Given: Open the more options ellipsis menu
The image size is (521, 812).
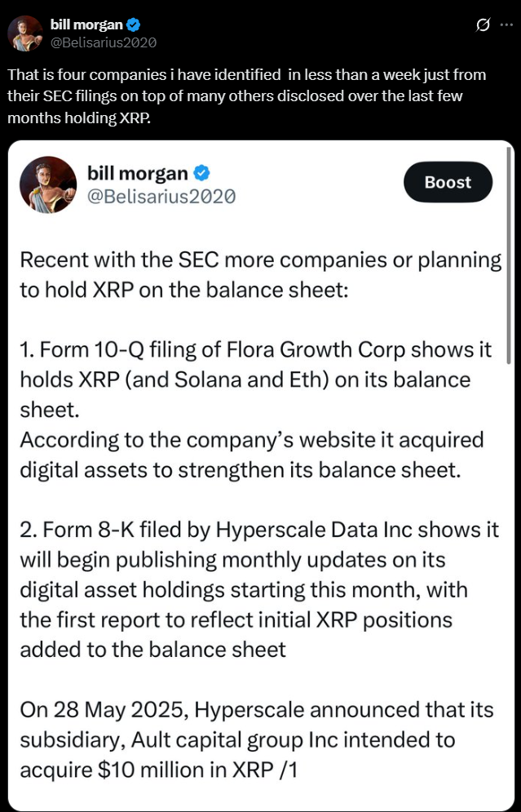Looking at the screenshot, I should click(x=506, y=24).
